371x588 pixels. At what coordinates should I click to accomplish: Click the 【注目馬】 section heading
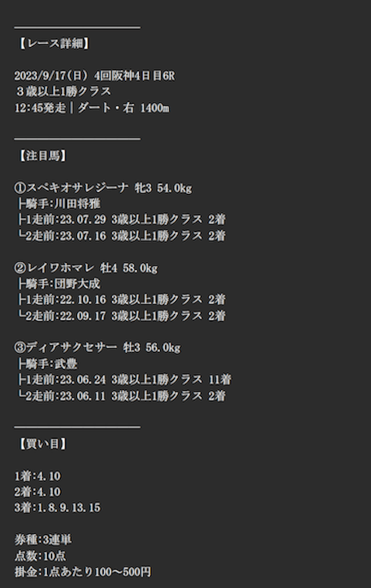42,156
